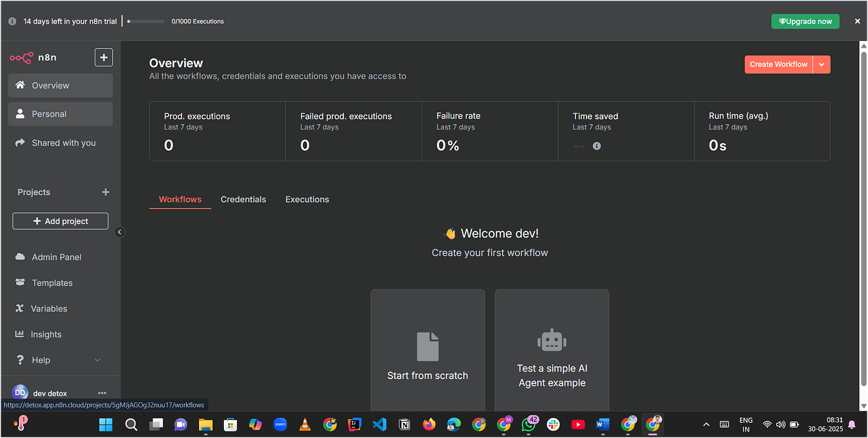Open the Failure rate stat card
Viewport: 868px width, 438px height.
pyautogui.click(x=490, y=132)
